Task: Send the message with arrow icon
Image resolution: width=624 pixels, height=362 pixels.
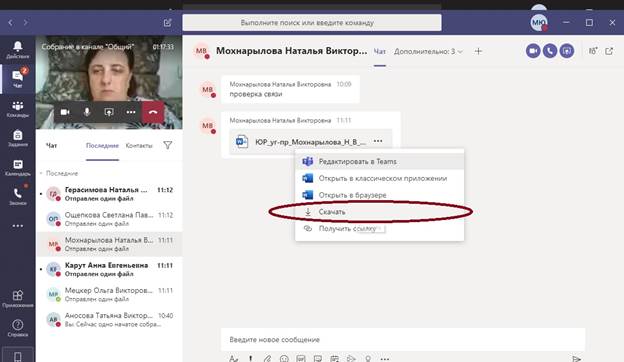Action: click(x=576, y=359)
